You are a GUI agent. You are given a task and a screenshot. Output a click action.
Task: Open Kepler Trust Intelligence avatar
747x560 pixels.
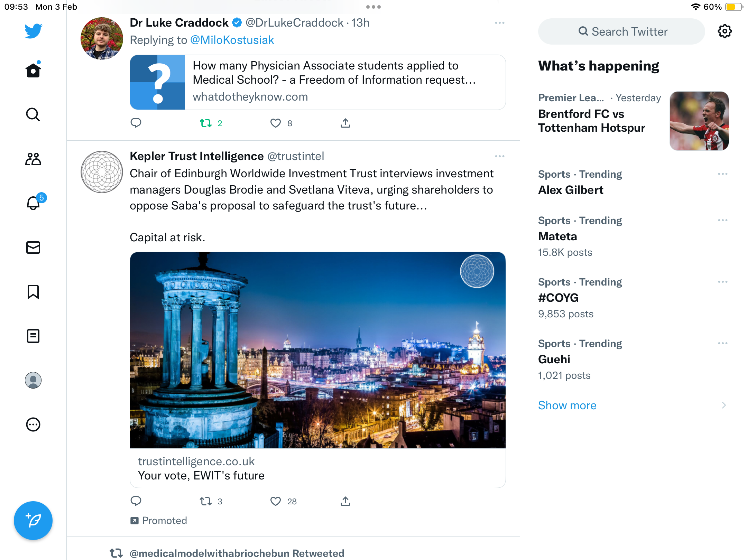(102, 172)
